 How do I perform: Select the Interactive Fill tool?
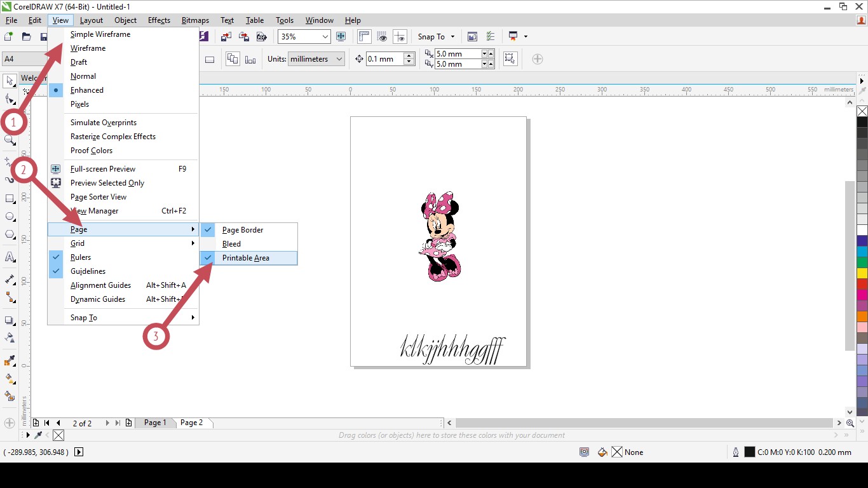[x=10, y=378]
